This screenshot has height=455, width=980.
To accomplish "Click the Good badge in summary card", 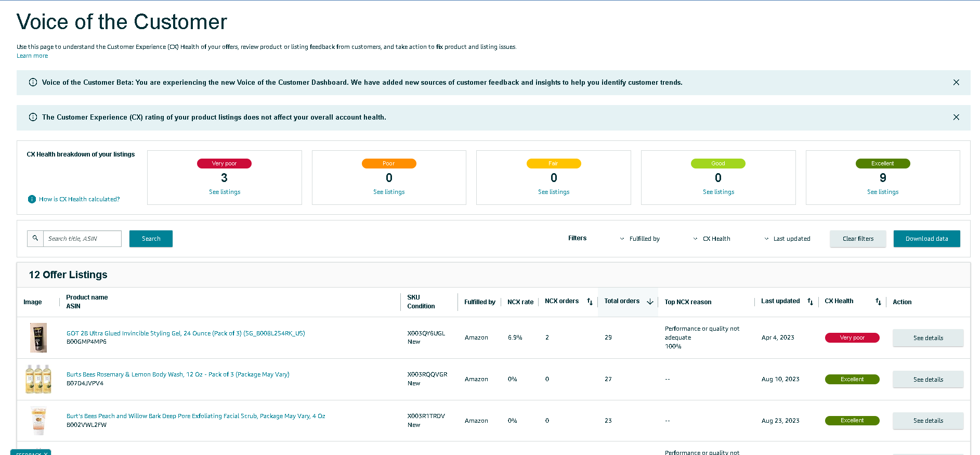I will [718, 163].
